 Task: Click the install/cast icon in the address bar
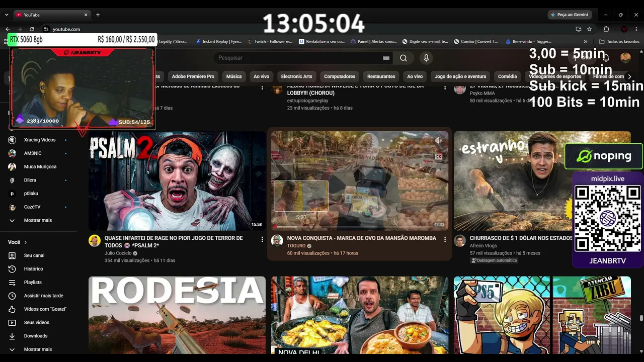[x=579, y=29]
